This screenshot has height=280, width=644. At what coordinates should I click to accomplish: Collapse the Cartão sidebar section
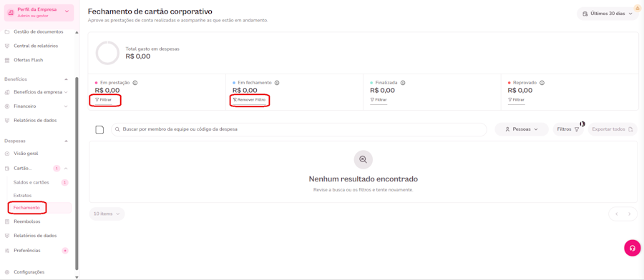pyautogui.click(x=66, y=168)
